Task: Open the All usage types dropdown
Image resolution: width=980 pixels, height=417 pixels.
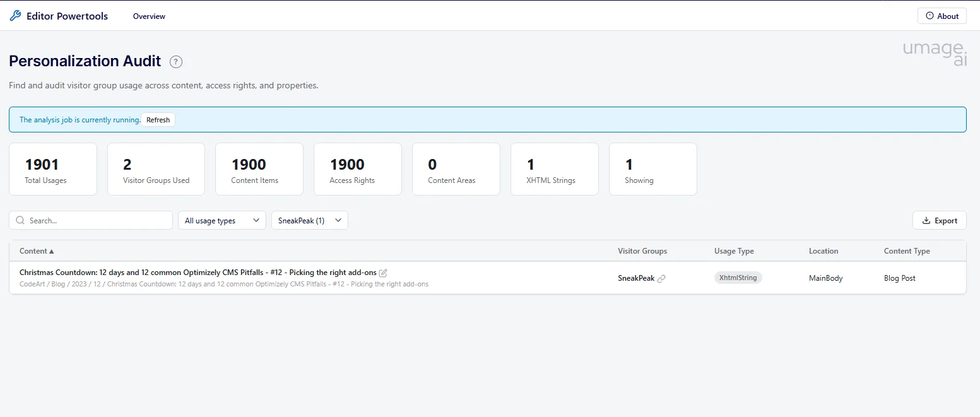Action: 222,220
